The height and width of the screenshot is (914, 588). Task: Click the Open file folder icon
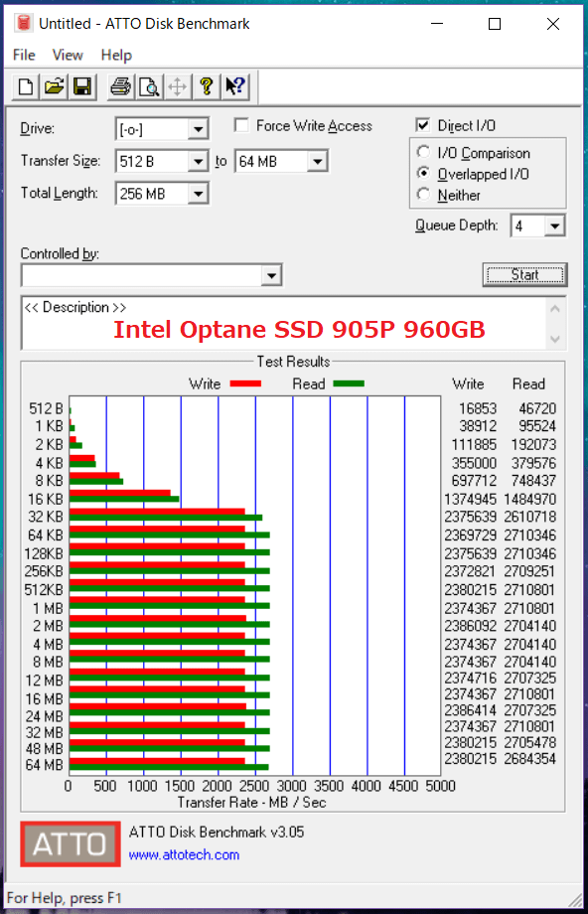click(x=55, y=87)
